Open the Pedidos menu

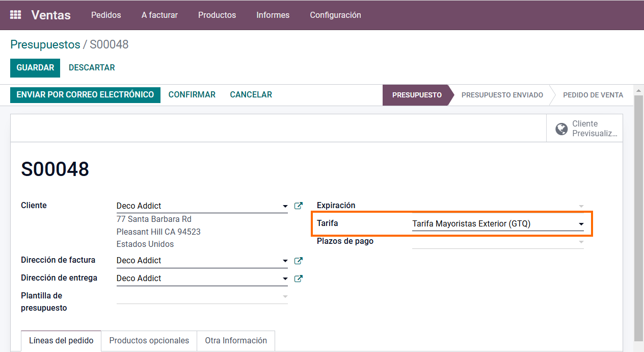point(106,15)
